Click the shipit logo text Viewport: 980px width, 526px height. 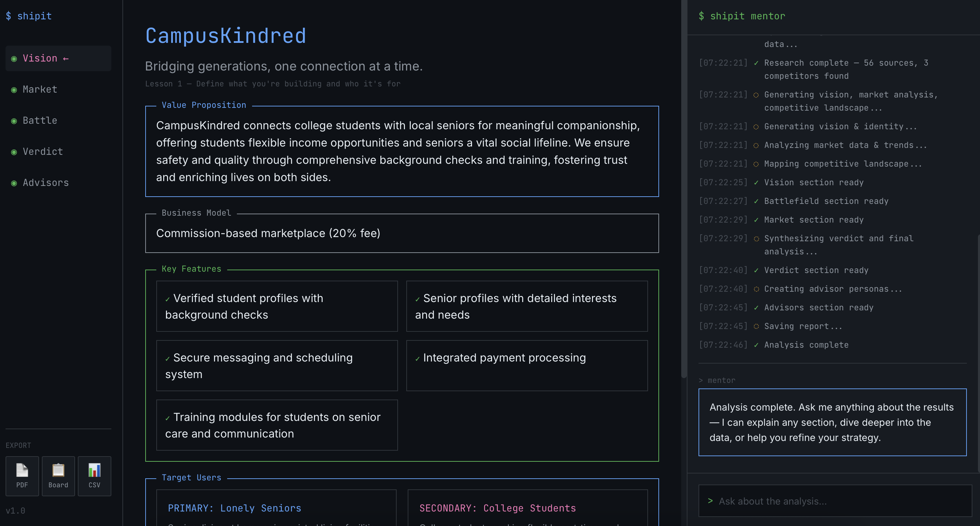pyautogui.click(x=29, y=16)
